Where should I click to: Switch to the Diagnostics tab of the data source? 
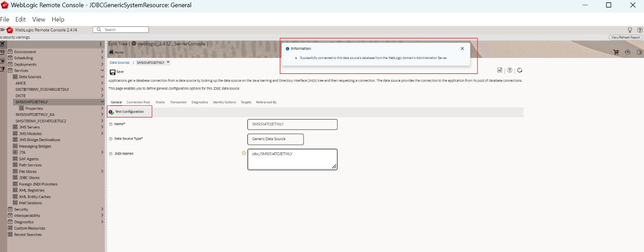(200, 102)
